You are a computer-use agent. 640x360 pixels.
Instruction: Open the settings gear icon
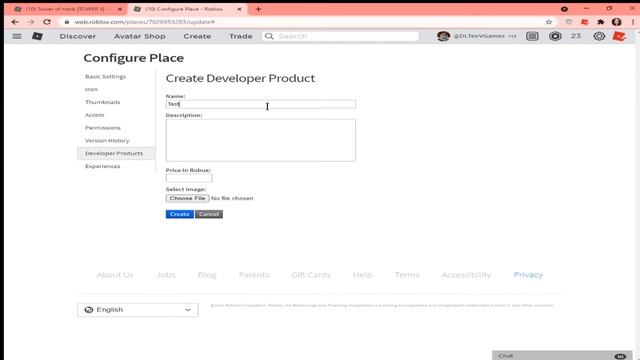point(599,36)
